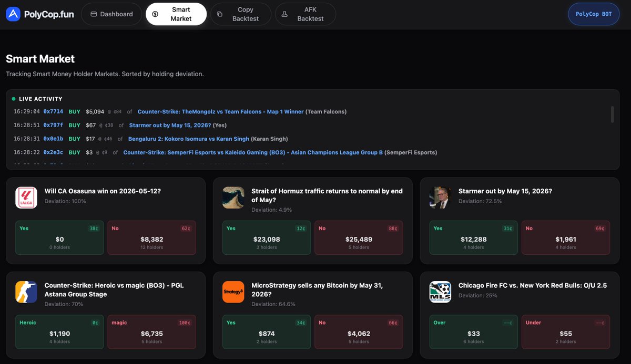The image size is (631, 364).
Task: Select MicroStrategy No box with $4,062
Action: coord(359,332)
